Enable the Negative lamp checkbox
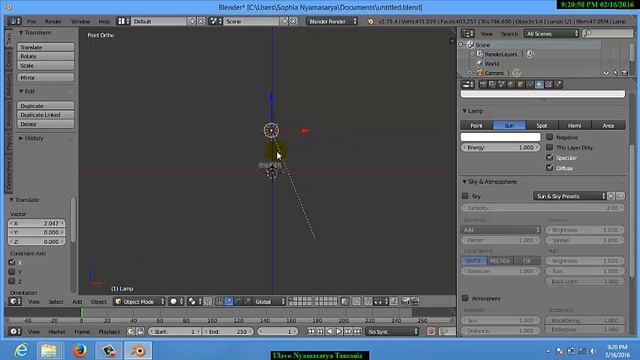The width and height of the screenshot is (640, 360). pos(549,137)
